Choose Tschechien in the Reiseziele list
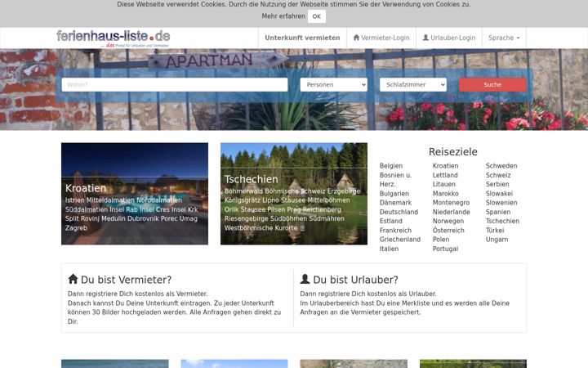 click(x=502, y=221)
